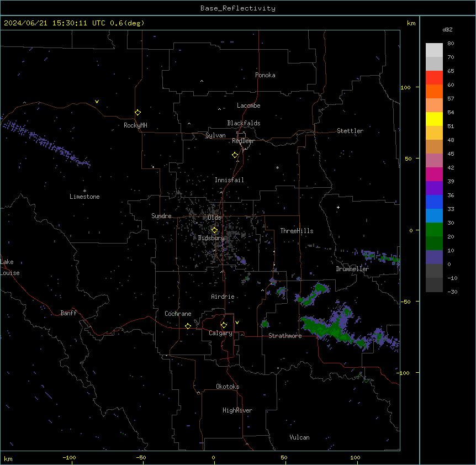Select the HighRiver label
Screen dimensions: 476x465
coord(237,410)
